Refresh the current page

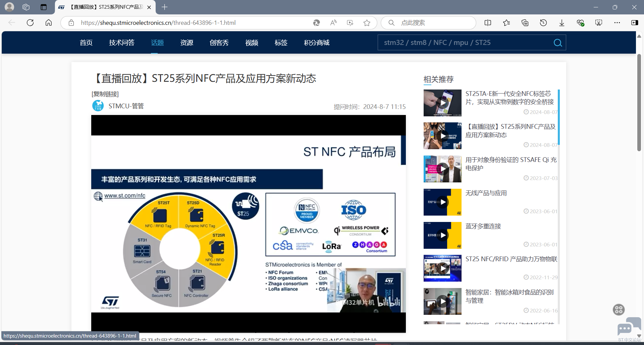point(30,22)
